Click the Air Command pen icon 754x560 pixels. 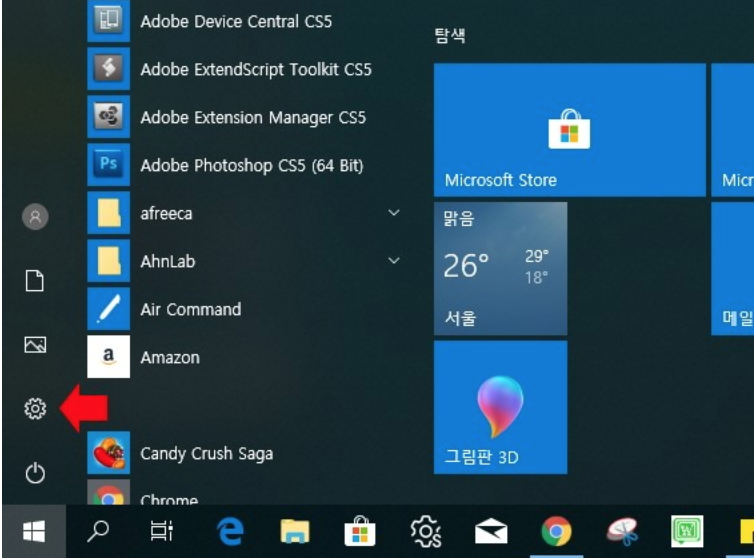point(108,309)
